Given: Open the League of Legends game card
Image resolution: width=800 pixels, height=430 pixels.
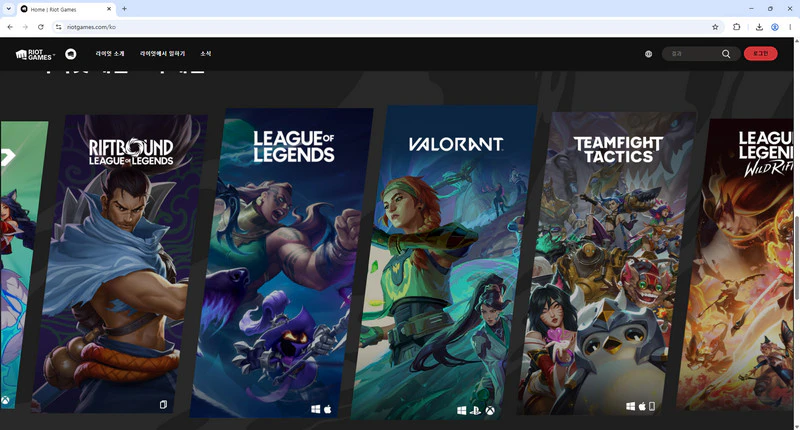Looking at the screenshot, I should 282,263.
